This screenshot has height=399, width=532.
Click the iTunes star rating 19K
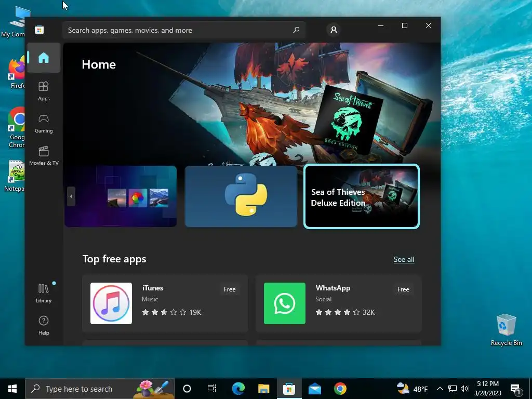[x=171, y=312]
